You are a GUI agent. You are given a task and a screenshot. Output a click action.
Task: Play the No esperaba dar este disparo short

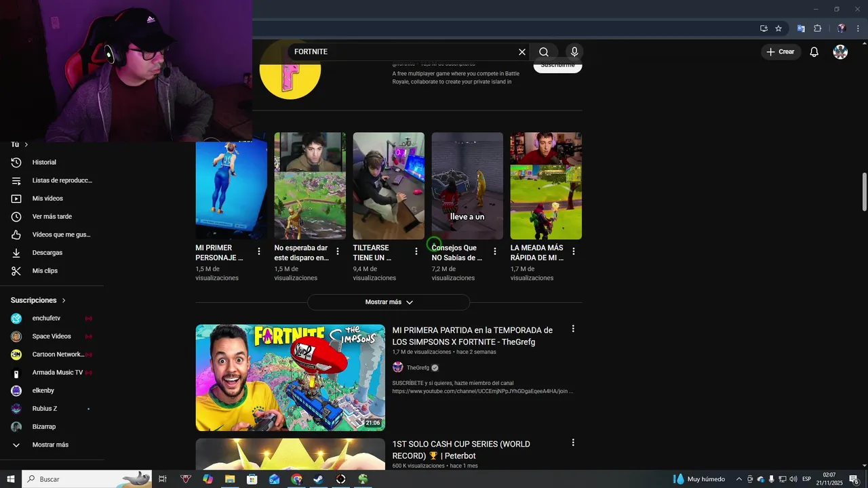pos(310,186)
